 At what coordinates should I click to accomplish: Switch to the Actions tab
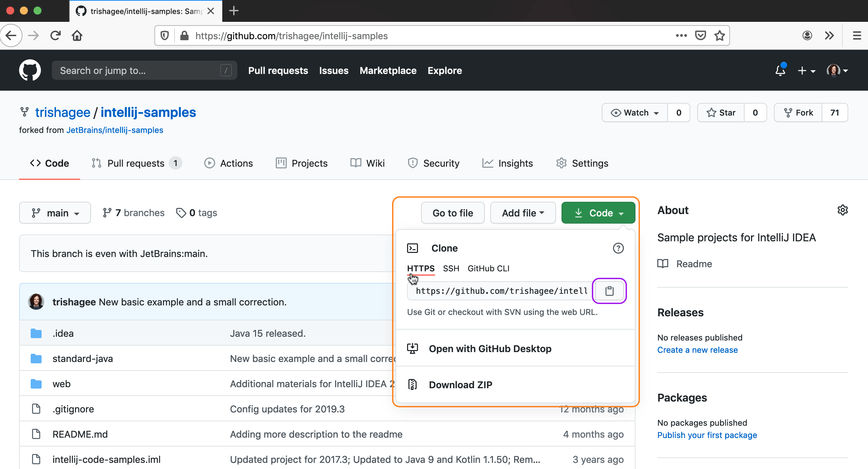click(229, 163)
